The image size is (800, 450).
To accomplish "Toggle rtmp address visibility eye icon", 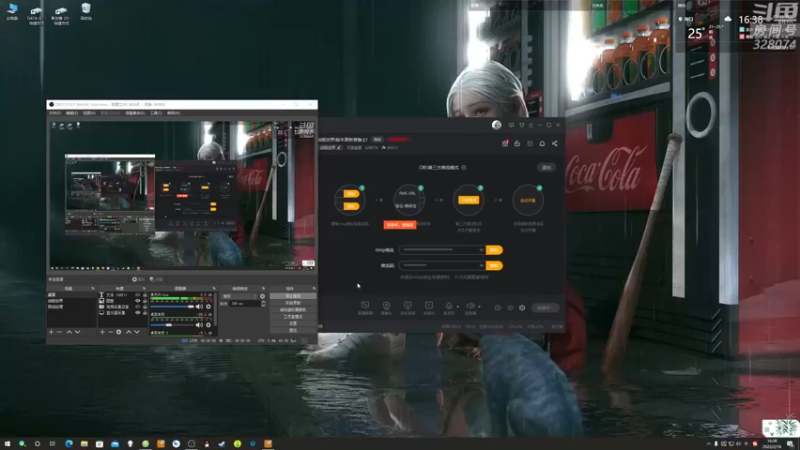I will [x=481, y=250].
